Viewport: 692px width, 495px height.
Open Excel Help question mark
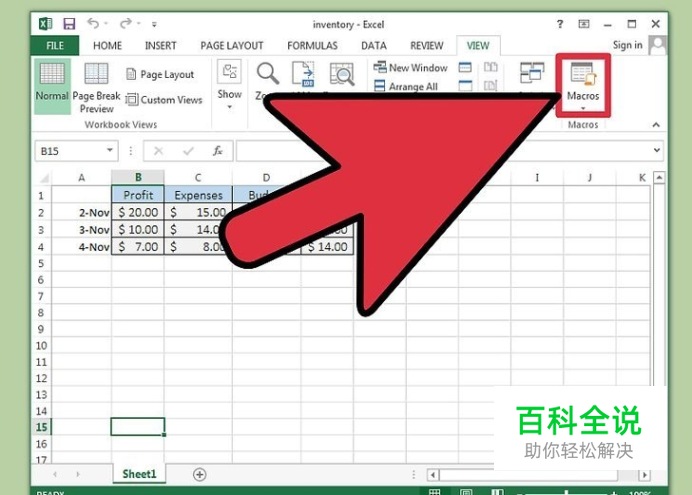[x=560, y=24]
